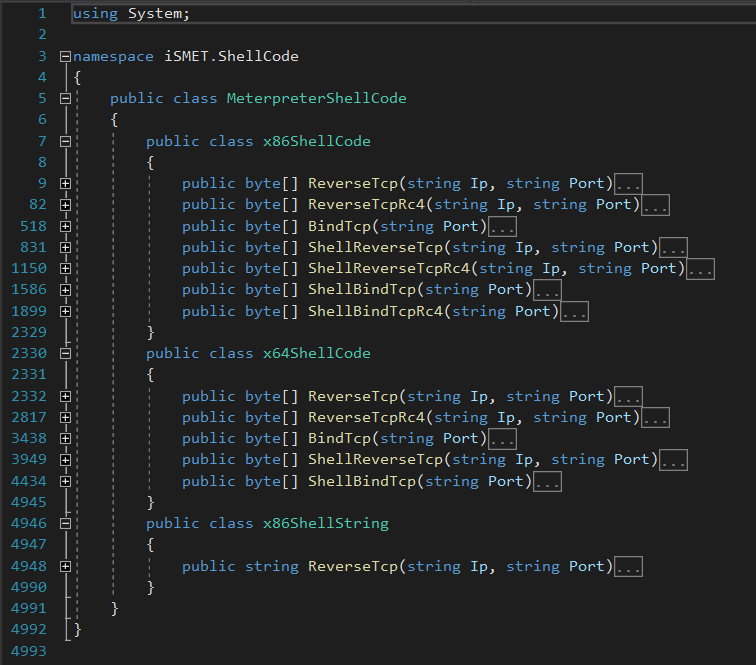Click line number 2 in the margin

click(42, 35)
